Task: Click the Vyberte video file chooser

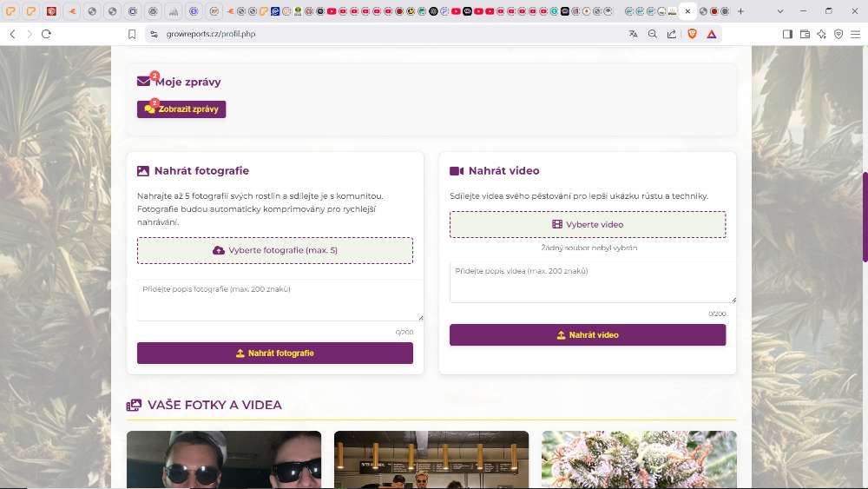Action: [588, 224]
